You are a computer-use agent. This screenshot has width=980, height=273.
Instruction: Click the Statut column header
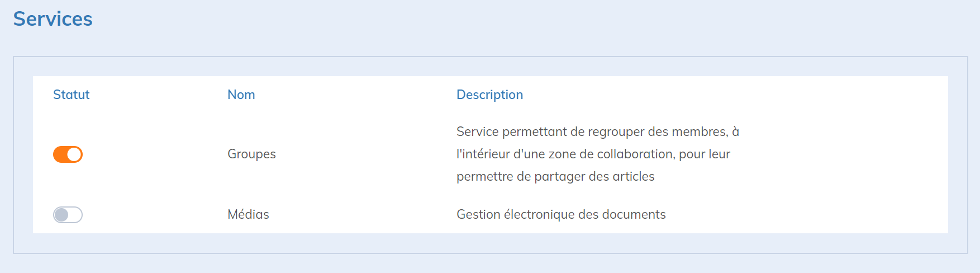(71, 95)
